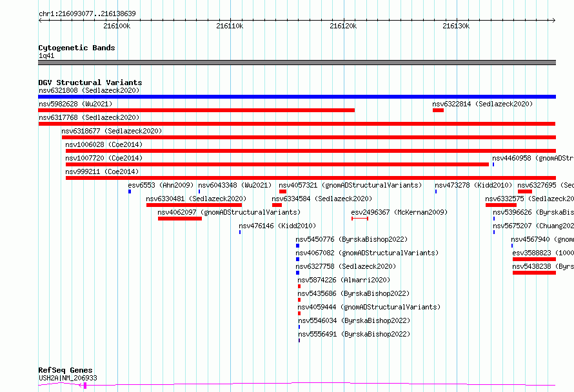Select the nsv5982628 (Wu2021) red bar
This screenshot has width=574, height=392.
pyautogui.click(x=196, y=110)
